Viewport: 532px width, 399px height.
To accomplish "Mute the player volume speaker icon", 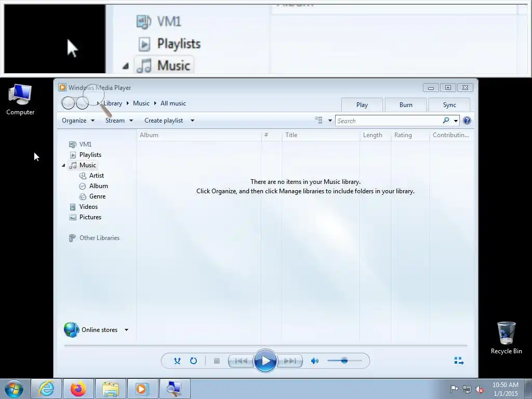I will click(x=314, y=361).
